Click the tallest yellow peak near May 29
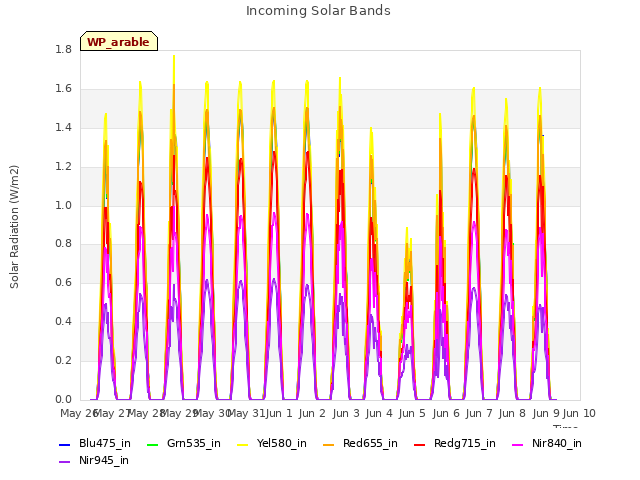Screen dimensions: 640x480 pyautogui.click(x=174, y=57)
